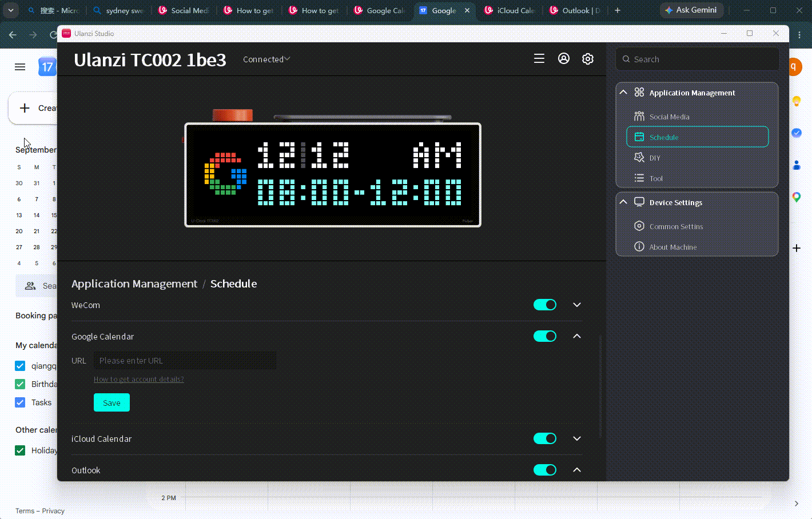Click the DIY sidebar icon
Viewport: 812px width, 519px height.
pyautogui.click(x=639, y=158)
